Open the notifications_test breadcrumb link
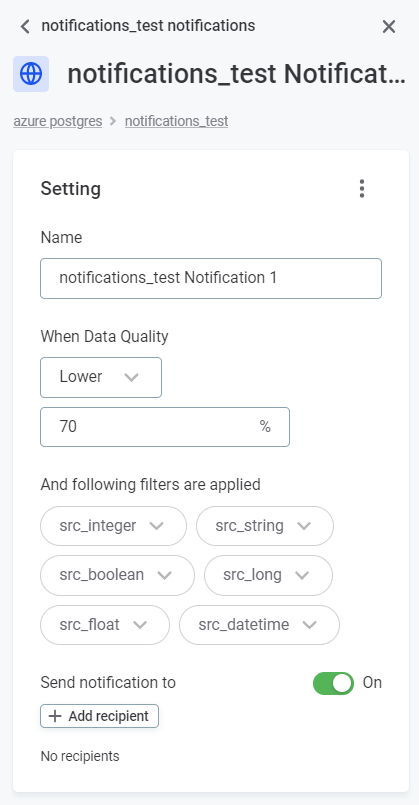The height and width of the screenshot is (805, 419). (x=177, y=121)
